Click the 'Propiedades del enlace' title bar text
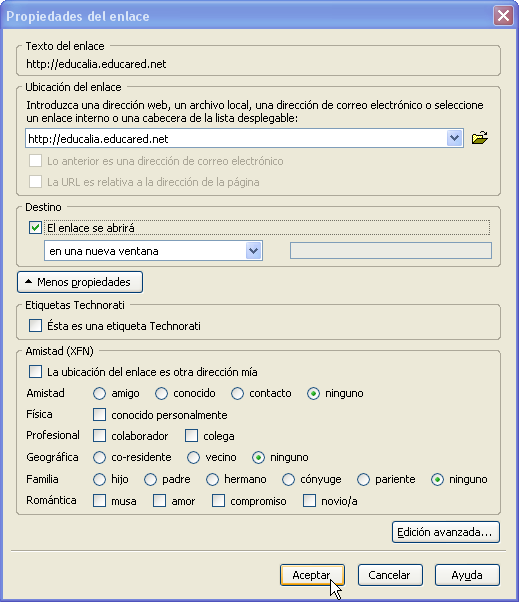 pyautogui.click(x=78, y=17)
